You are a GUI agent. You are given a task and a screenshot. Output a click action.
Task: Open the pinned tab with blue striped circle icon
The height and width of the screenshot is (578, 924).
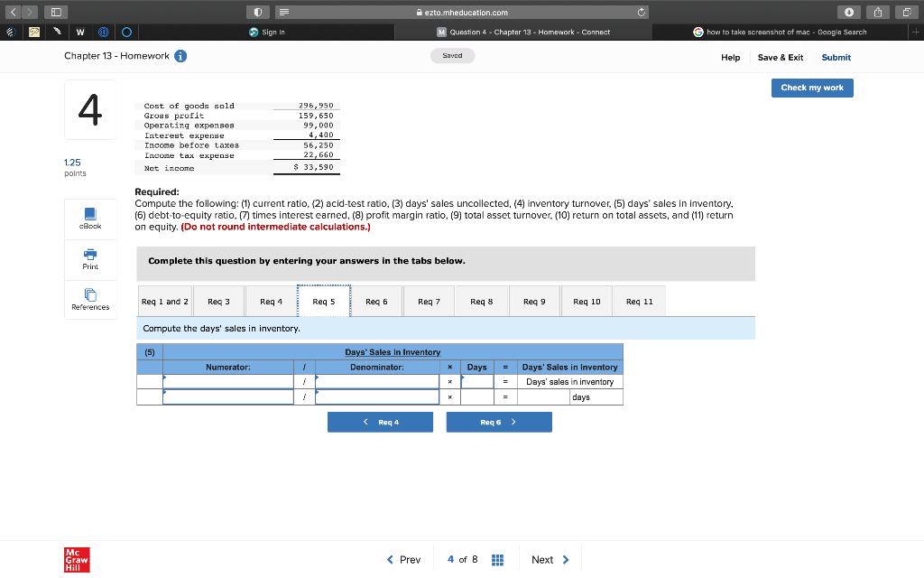103,32
